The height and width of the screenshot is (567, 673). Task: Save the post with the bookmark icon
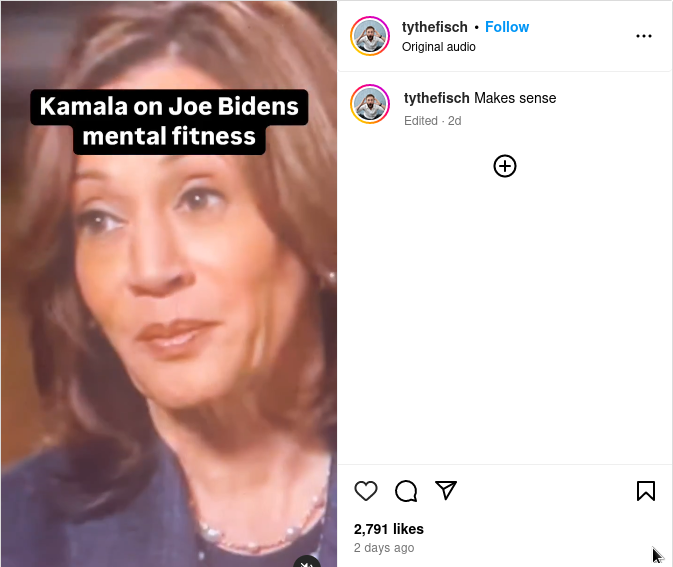646,491
